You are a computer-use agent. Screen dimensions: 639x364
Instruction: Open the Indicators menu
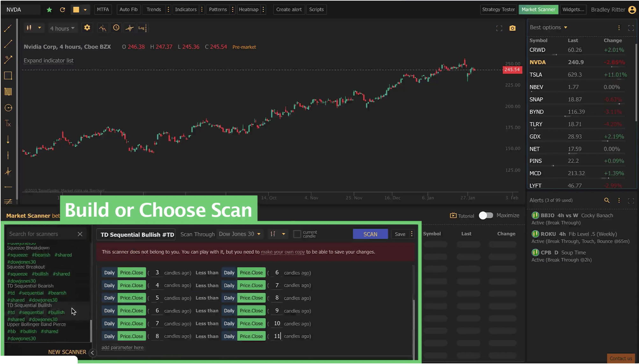pyautogui.click(x=186, y=9)
